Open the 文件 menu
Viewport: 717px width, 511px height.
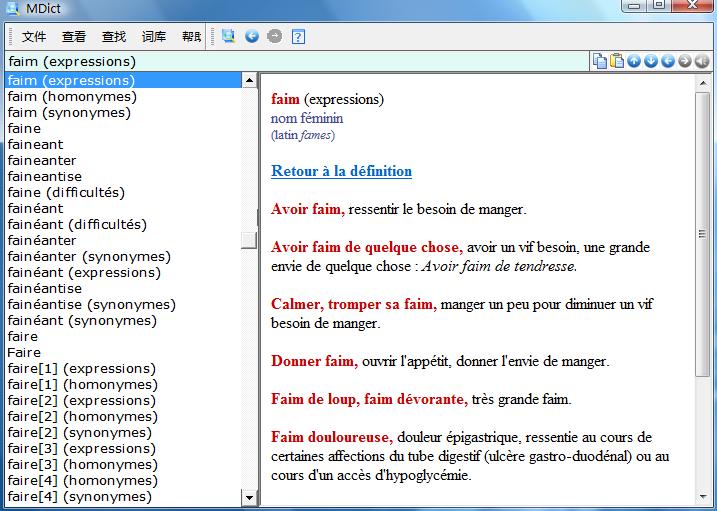(x=34, y=37)
